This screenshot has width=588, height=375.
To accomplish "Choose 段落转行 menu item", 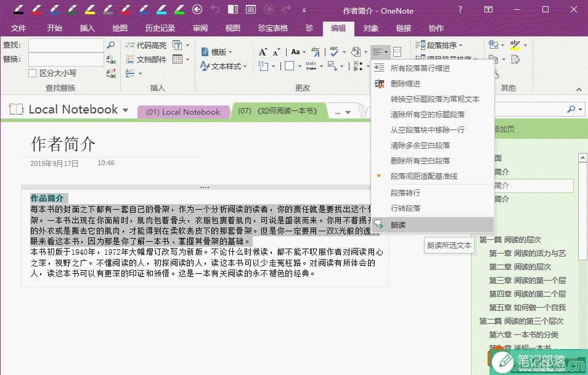I will pos(433,193).
